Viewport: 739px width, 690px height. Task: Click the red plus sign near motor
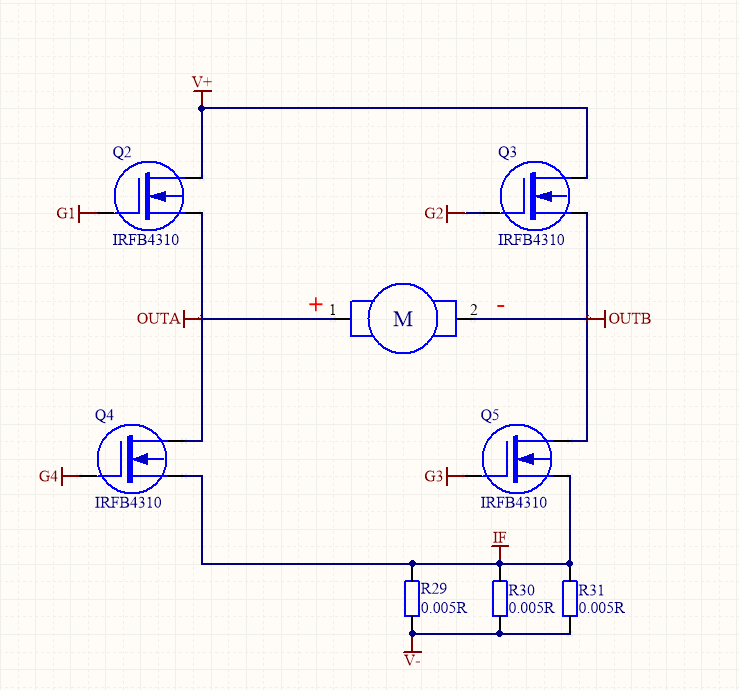[x=316, y=304]
